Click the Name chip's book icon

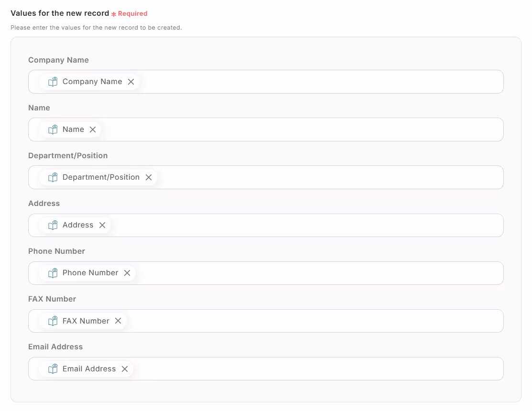point(53,130)
